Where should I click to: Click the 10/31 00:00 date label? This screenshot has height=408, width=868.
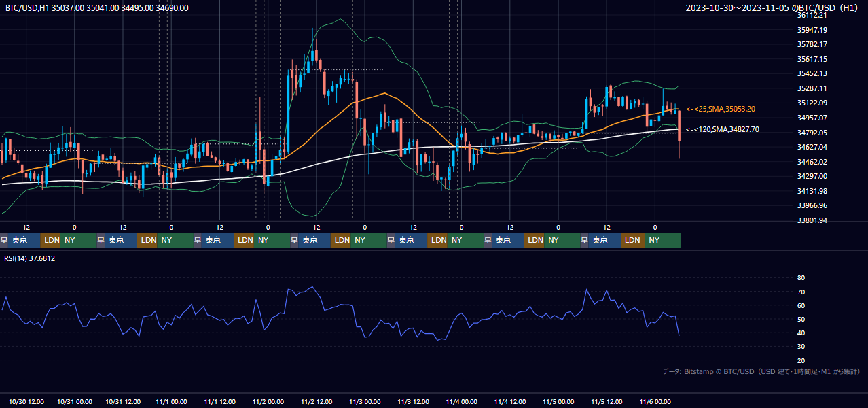(x=75, y=401)
